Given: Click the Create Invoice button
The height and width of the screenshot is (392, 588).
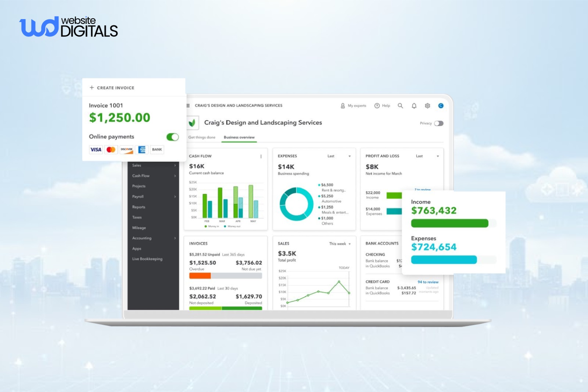Looking at the screenshot, I should [x=112, y=88].
